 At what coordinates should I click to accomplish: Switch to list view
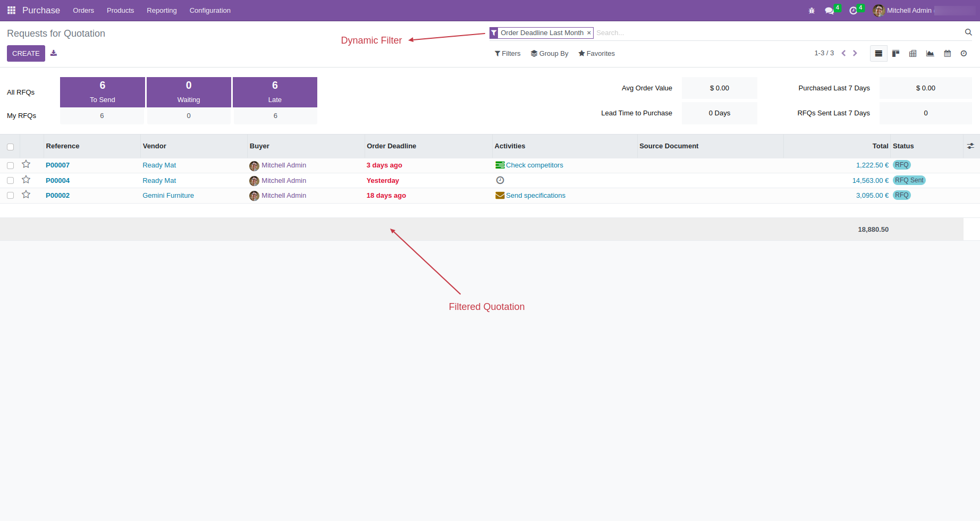[878, 54]
